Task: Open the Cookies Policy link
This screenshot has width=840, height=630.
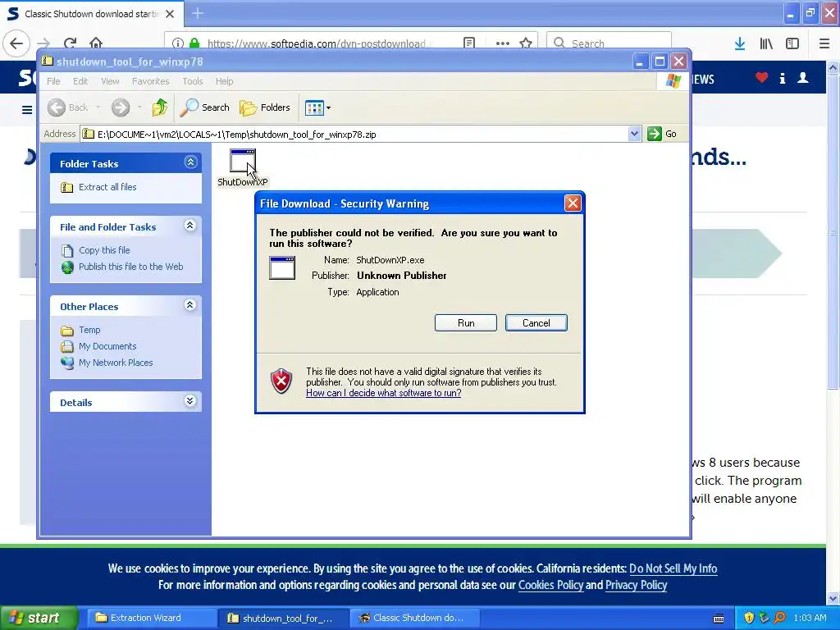Action: pos(550,585)
